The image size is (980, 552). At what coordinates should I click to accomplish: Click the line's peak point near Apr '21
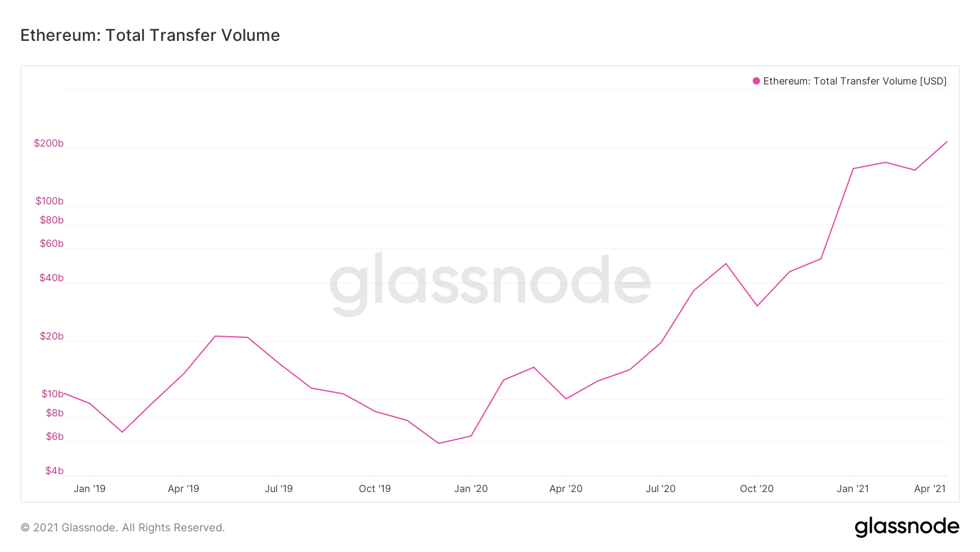947,142
